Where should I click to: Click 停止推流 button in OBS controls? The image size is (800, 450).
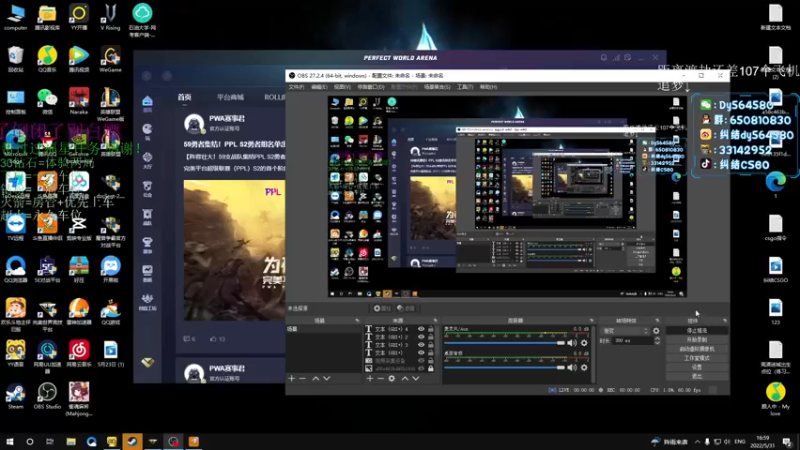point(697,331)
